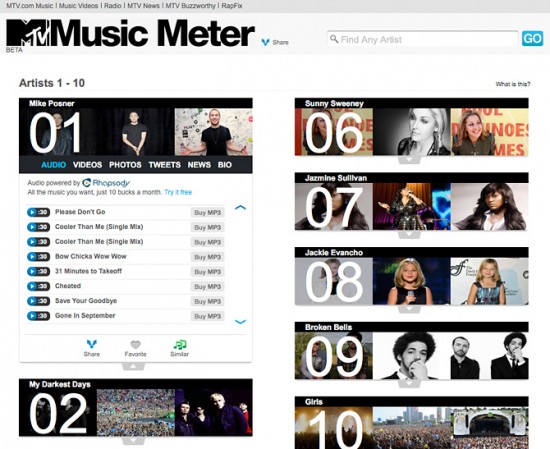Open RapFix link
This screenshot has height=449, width=550.
[x=232, y=6]
